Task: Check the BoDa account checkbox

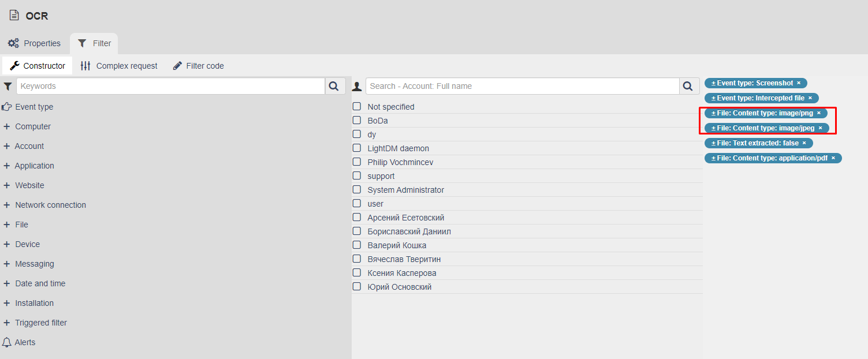Action: click(357, 121)
